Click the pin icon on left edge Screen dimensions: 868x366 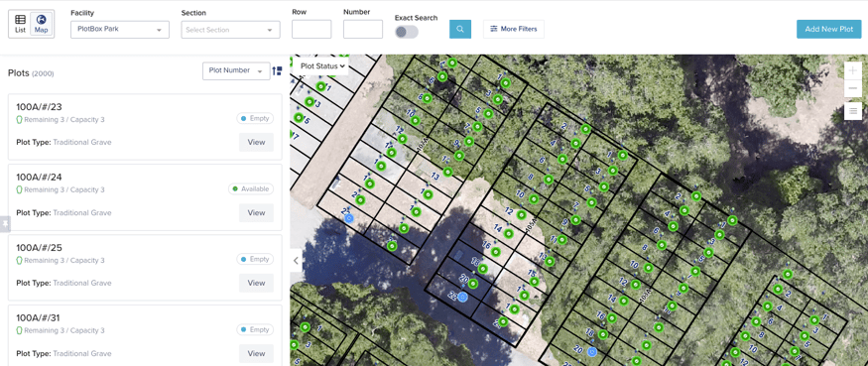tap(5, 224)
